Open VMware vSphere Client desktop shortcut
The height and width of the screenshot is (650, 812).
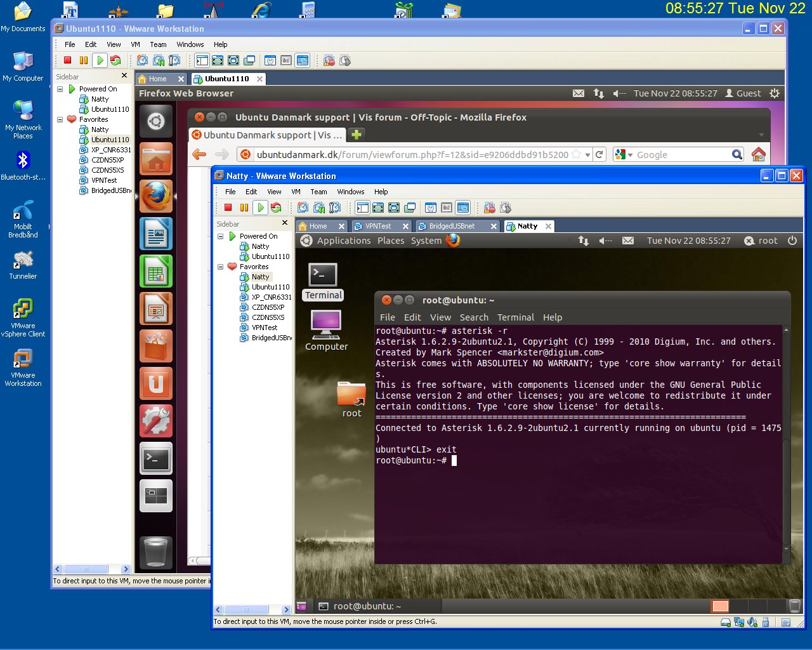(23, 317)
